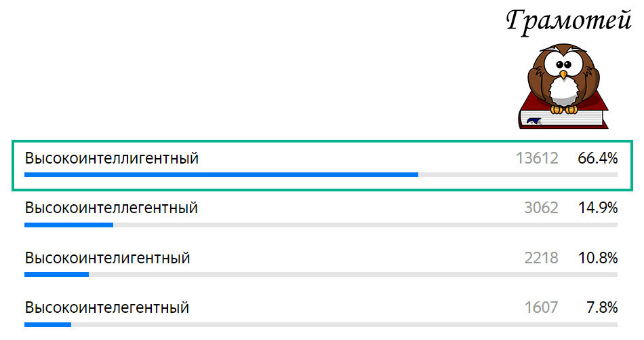Click the 10.8% blue progress bar
Viewport: 644px width, 340px height.
click(57, 274)
